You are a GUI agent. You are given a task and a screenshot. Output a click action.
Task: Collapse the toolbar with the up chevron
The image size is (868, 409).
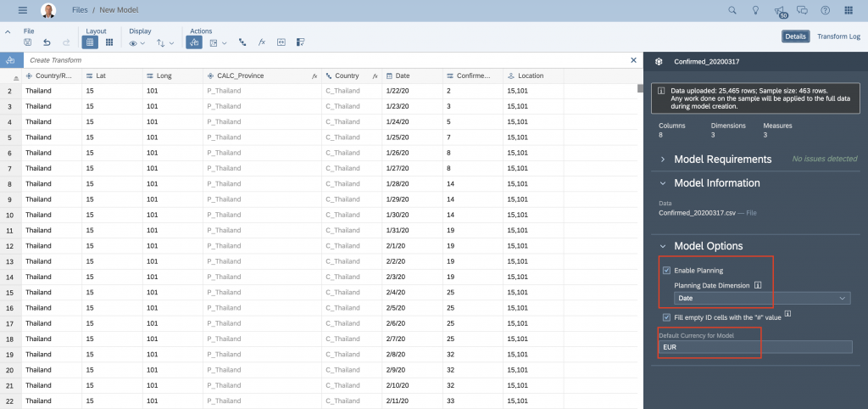8,32
